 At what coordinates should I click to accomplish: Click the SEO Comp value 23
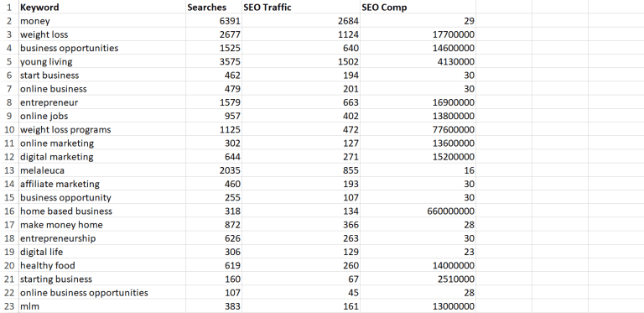click(x=418, y=251)
